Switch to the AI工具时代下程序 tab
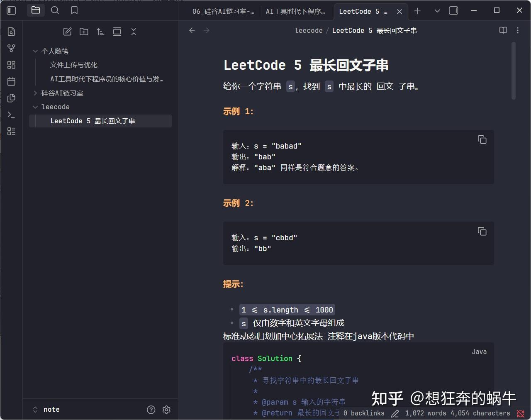This screenshot has height=420, width=531. (295, 12)
